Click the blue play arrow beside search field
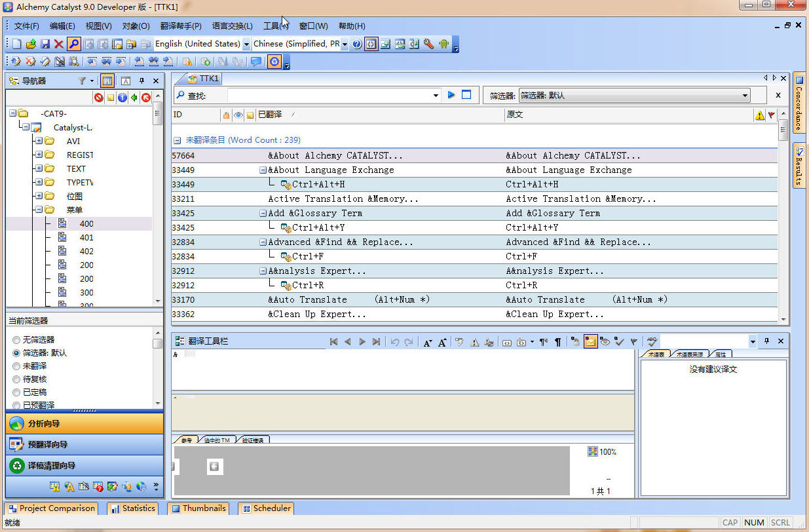This screenshot has width=809, height=532. [451, 95]
